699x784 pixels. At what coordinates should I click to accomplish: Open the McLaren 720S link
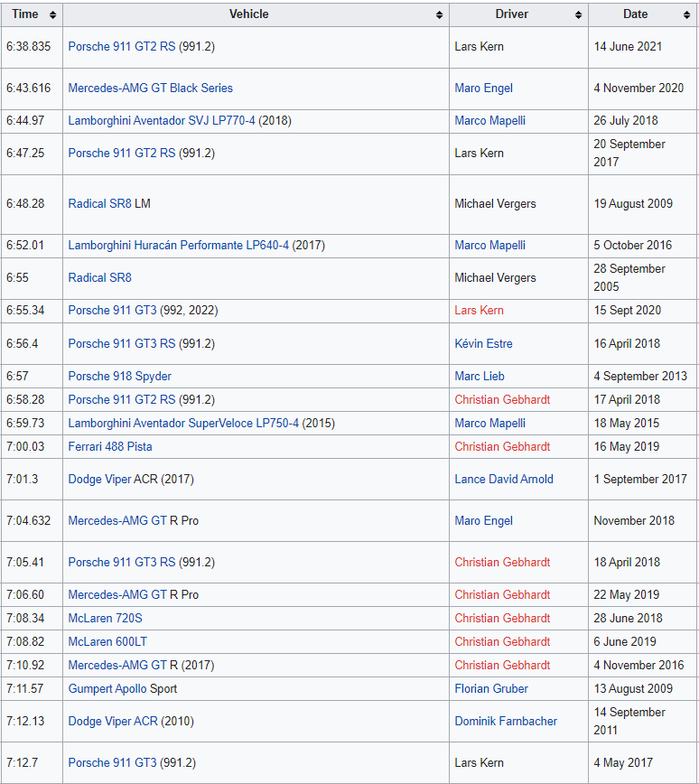point(105,618)
